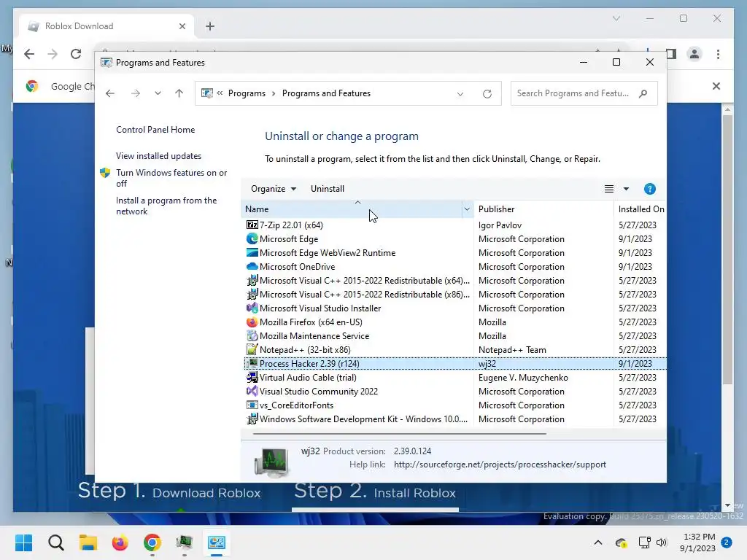The width and height of the screenshot is (747, 560).
Task: Reload the Chrome page
Action: (x=76, y=54)
